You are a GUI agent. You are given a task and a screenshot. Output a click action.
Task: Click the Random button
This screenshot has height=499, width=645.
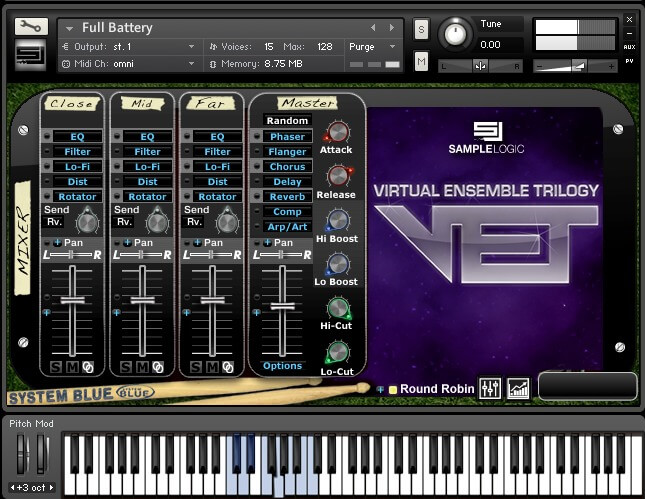[287, 121]
